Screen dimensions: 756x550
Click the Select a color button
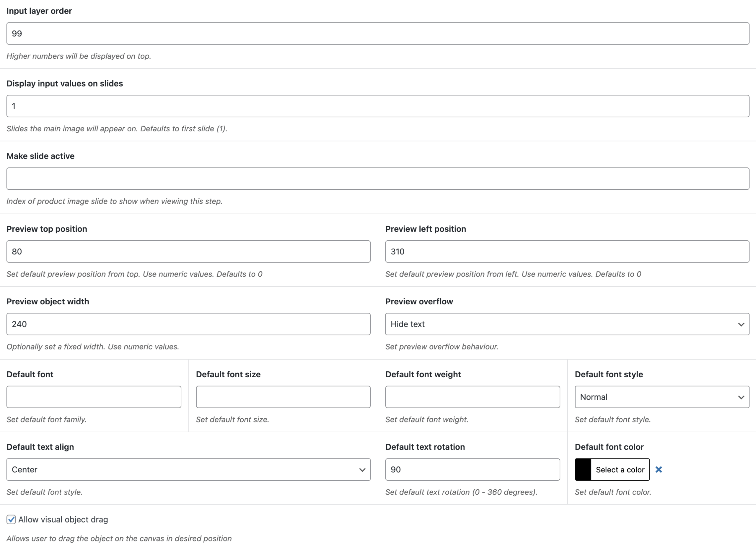coord(620,469)
